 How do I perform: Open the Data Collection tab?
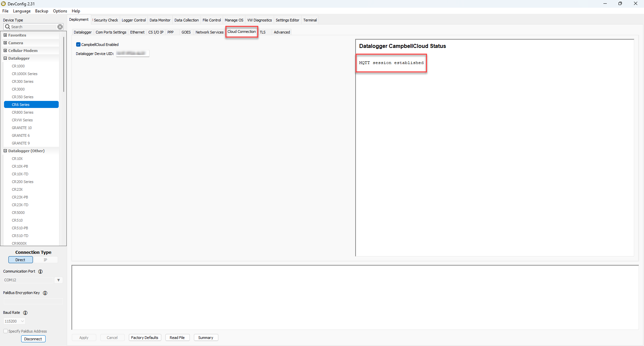tap(186, 20)
